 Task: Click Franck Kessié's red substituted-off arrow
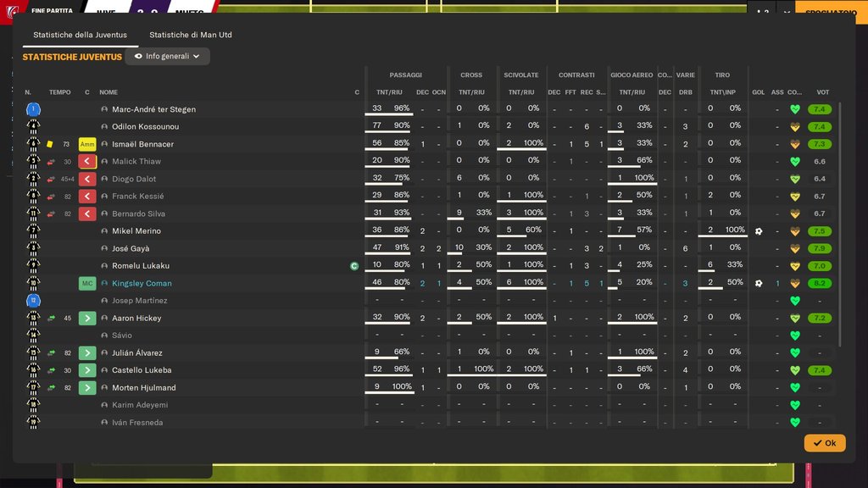pos(87,197)
